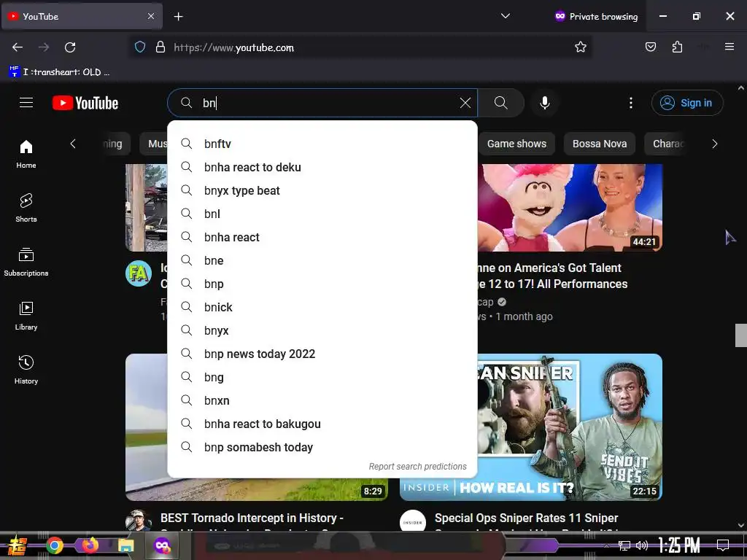Click the Insider channel avatar
The width and height of the screenshot is (747, 560).
413,521
